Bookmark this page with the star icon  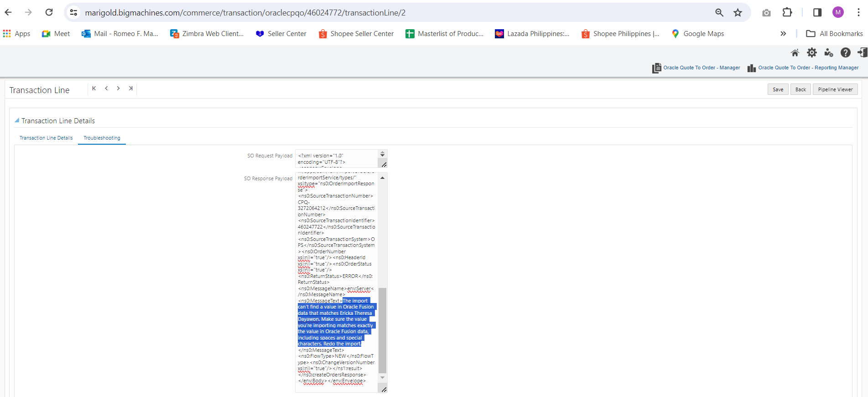pos(738,12)
